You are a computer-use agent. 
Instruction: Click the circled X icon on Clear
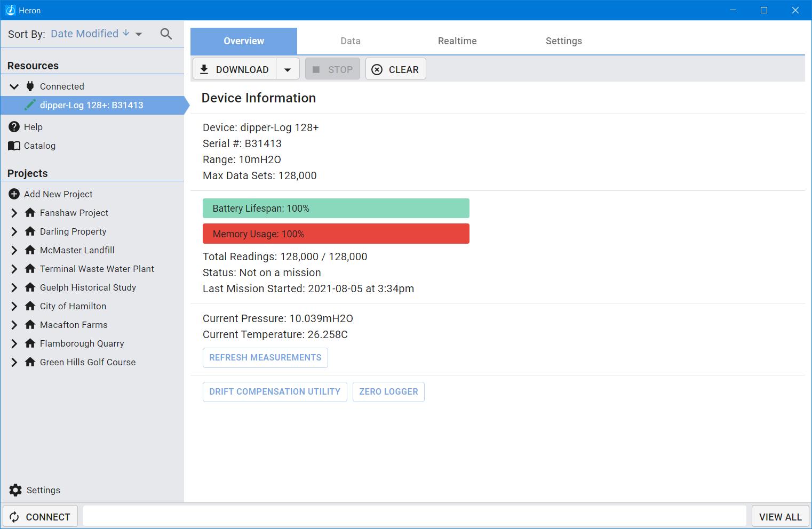(x=377, y=69)
